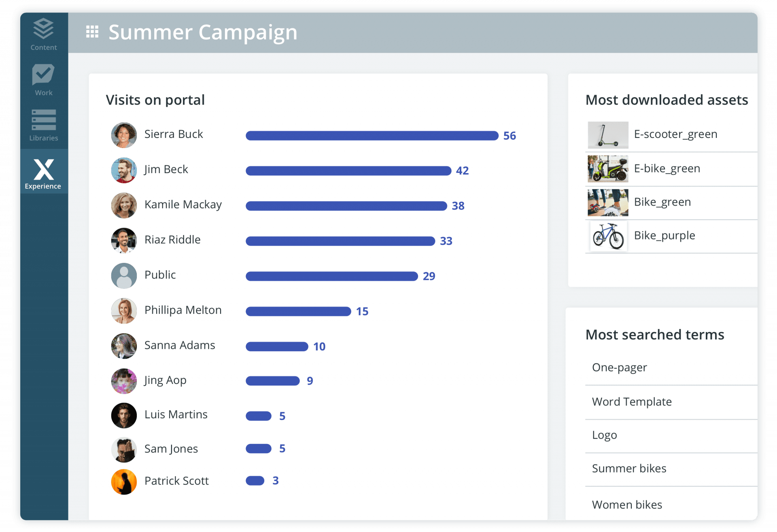The width and height of the screenshot is (777, 532).
Task: Open the E-scooter_green asset thumbnail
Action: (x=607, y=135)
